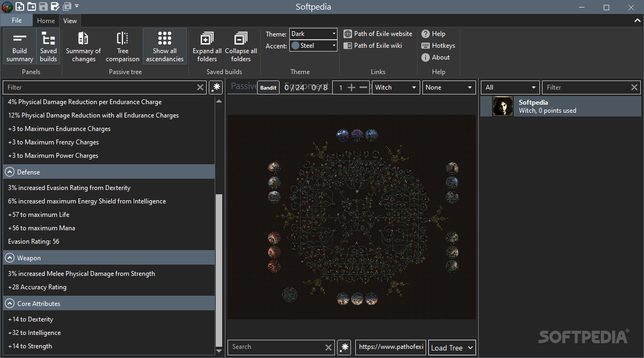Image resolution: width=644 pixels, height=358 pixels.
Task: Click the stats list scrollbar down arrow
Action: point(218,350)
